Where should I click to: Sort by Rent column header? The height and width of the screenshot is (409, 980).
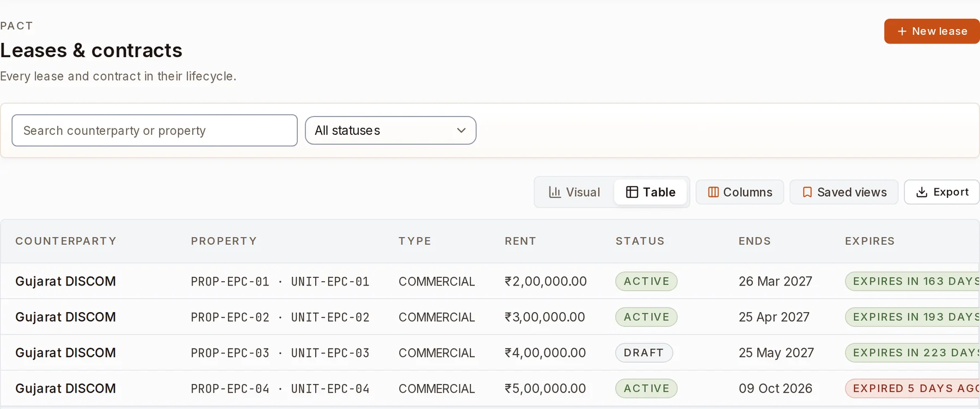point(520,241)
